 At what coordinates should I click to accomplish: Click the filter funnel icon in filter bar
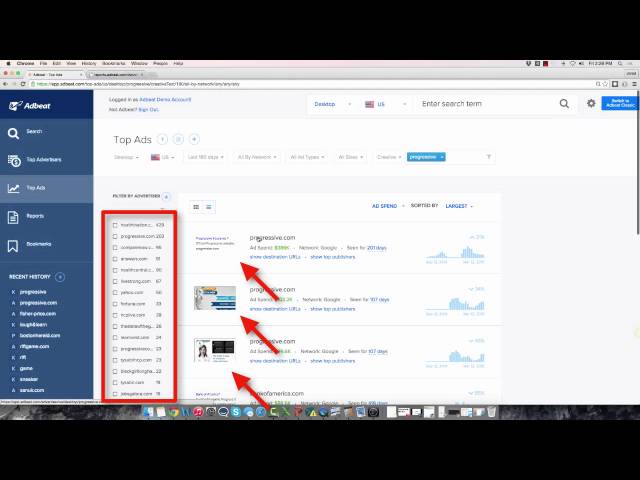489,157
